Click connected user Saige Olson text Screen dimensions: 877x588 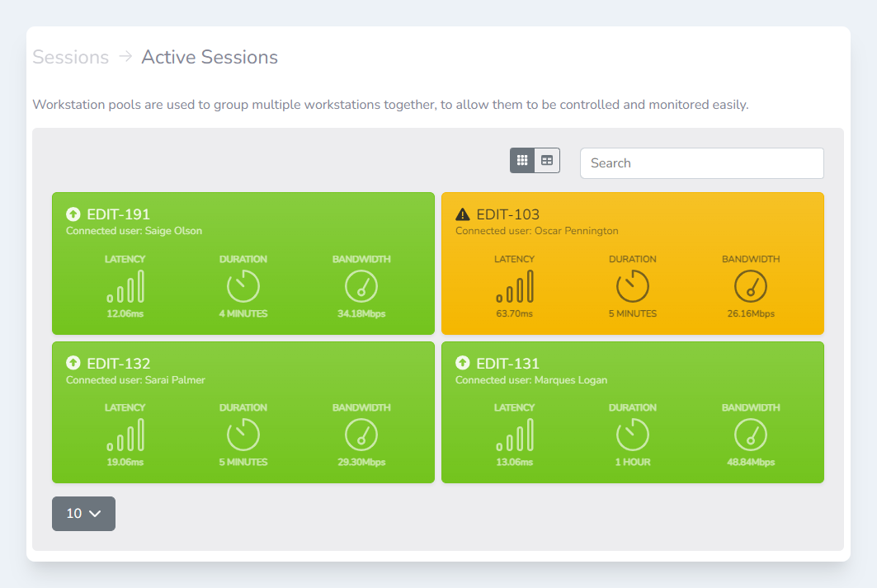coord(134,231)
